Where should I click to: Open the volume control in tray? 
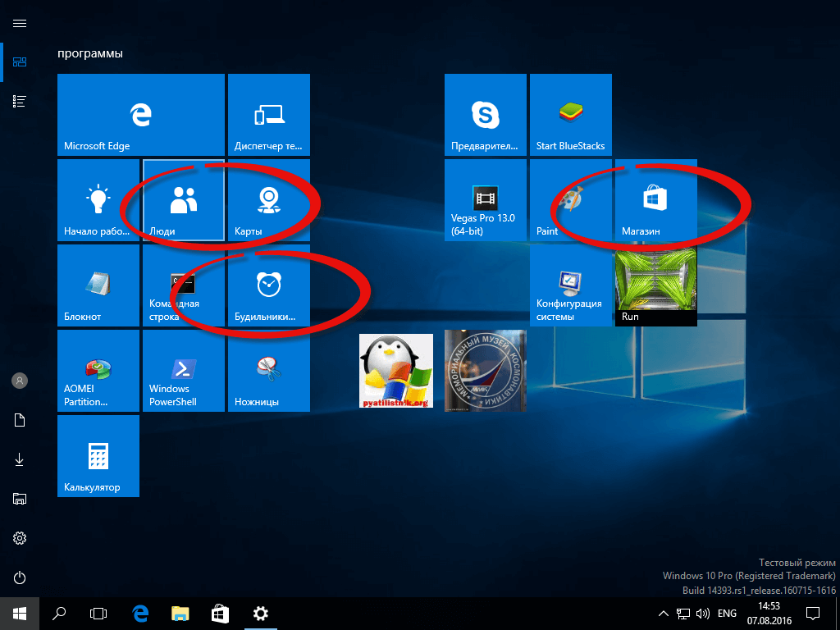(702, 614)
